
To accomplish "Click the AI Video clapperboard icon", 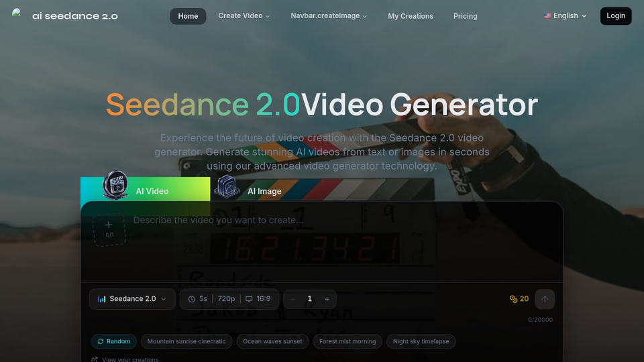I will tap(115, 185).
